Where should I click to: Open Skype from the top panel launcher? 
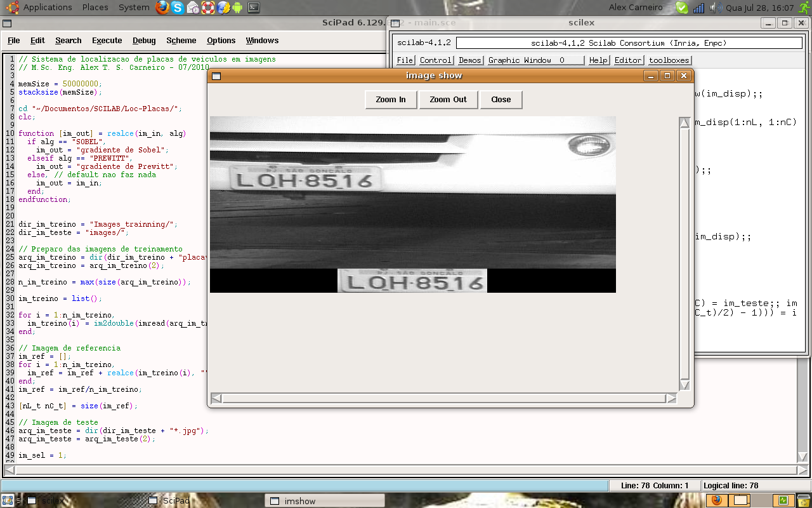tap(178, 8)
